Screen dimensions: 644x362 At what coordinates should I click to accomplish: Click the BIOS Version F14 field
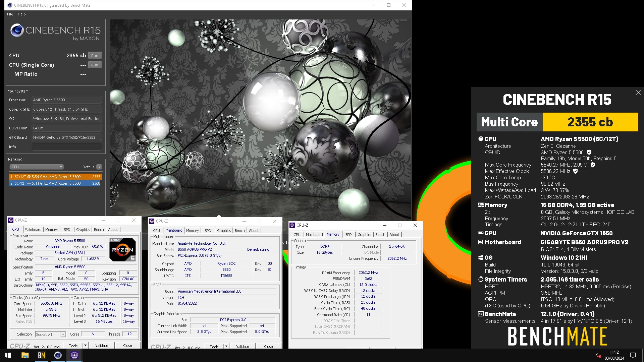tap(226, 297)
